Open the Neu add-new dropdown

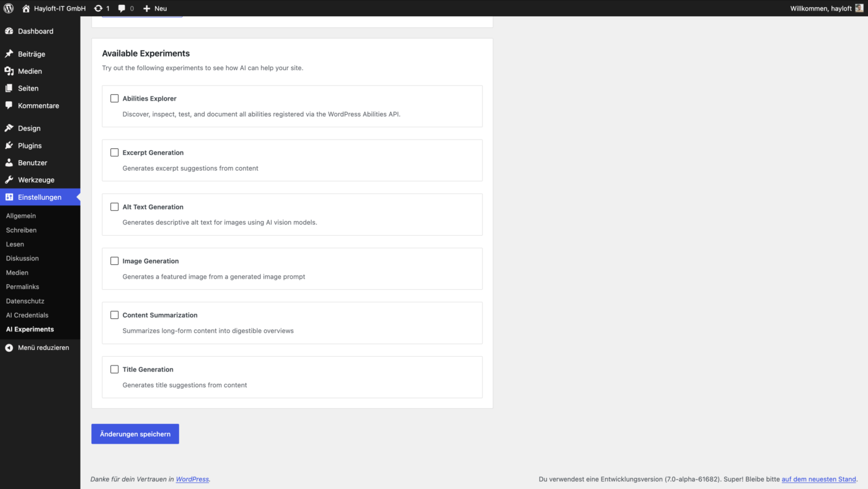pyautogui.click(x=155, y=8)
